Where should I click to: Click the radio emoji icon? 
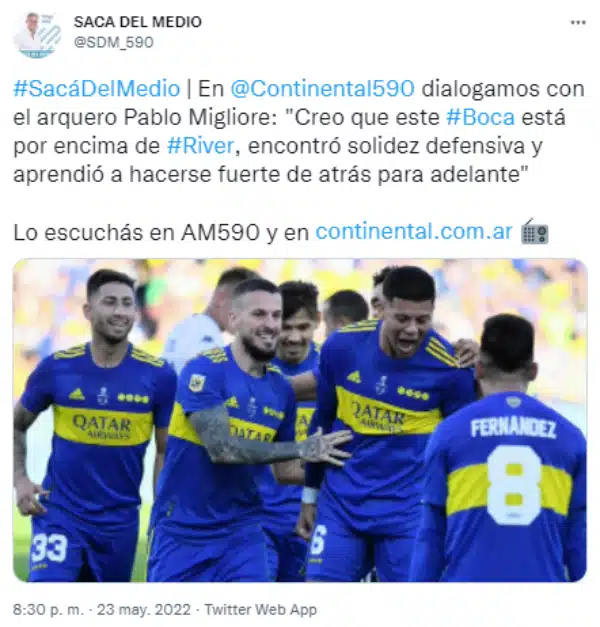(x=535, y=232)
